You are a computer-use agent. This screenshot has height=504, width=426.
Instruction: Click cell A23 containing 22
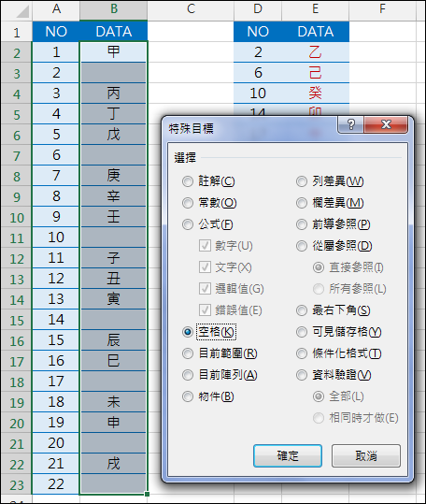pos(56,483)
